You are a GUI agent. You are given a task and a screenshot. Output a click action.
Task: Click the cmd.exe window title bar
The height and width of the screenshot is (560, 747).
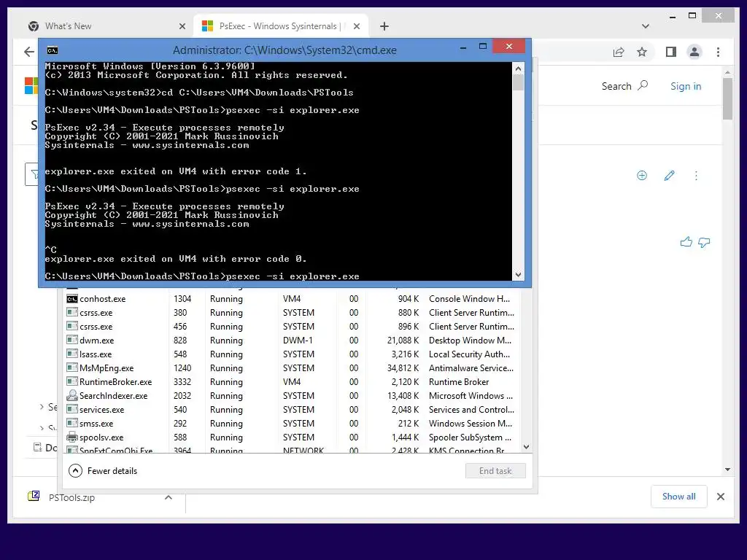point(285,50)
